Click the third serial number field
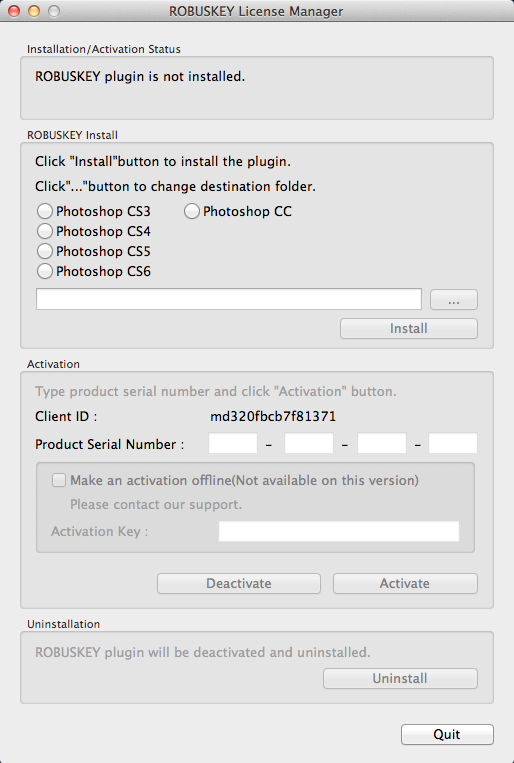The image size is (514, 763). click(382, 443)
